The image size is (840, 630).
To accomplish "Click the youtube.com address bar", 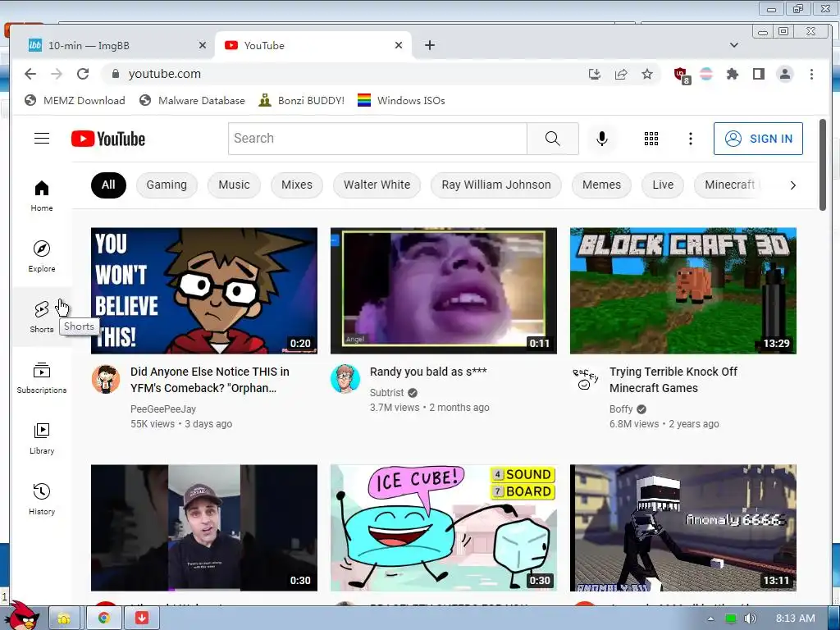I will [x=343, y=74].
